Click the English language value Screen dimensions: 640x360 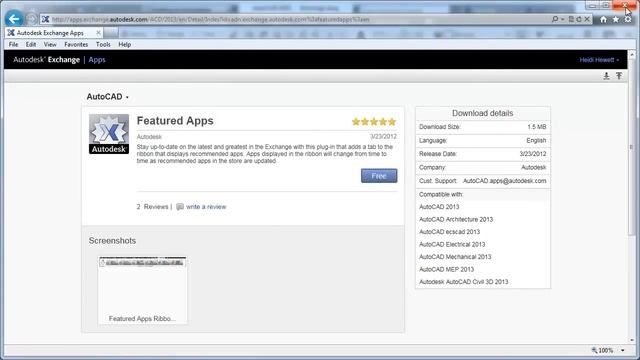536,140
